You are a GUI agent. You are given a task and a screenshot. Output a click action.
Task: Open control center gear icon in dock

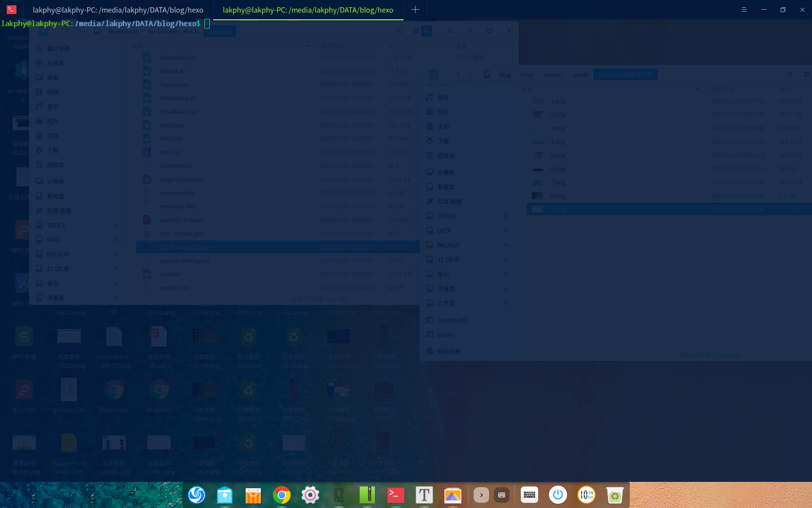click(x=310, y=495)
